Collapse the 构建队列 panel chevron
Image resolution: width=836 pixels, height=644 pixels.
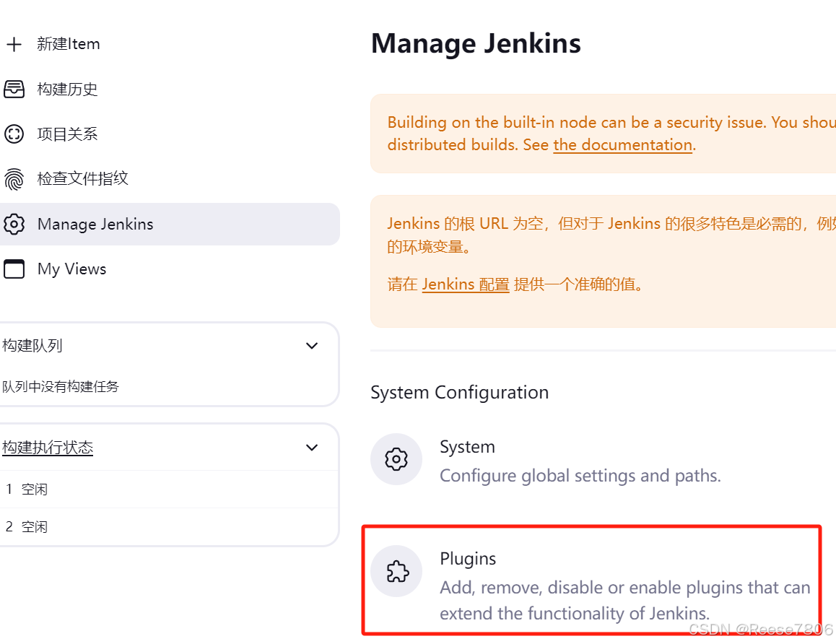312,345
